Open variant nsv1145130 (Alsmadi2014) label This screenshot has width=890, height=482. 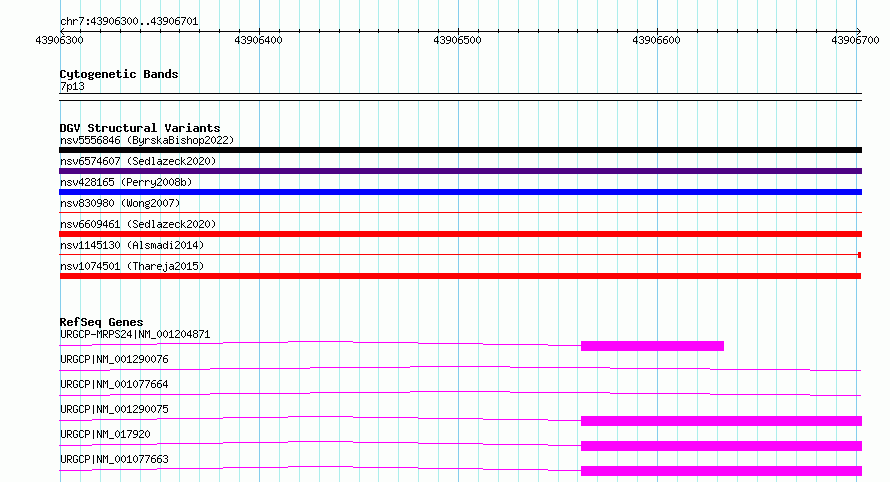coord(132,245)
